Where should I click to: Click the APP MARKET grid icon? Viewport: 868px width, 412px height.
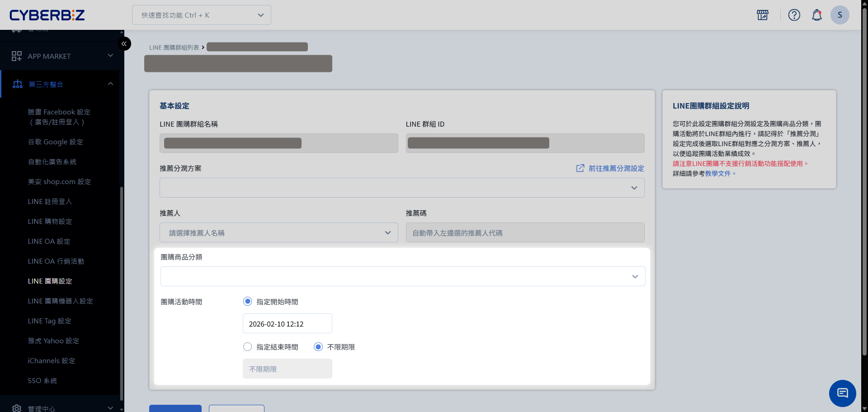pyautogui.click(x=17, y=56)
